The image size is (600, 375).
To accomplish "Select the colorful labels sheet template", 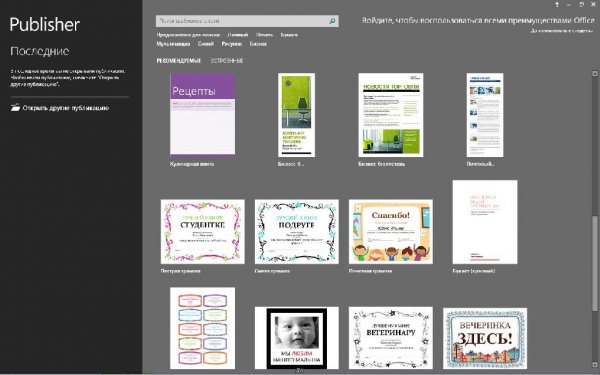I will pos(202,328).
